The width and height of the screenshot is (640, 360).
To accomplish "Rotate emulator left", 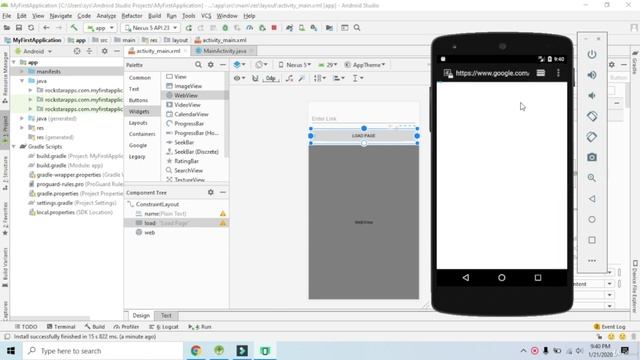I will (592, 116).
